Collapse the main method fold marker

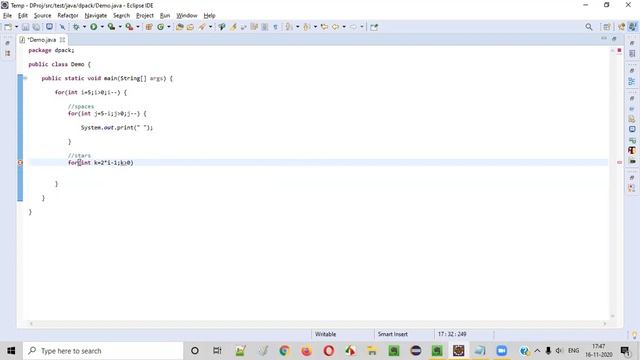pyautogui.click(x=25, y=78)
